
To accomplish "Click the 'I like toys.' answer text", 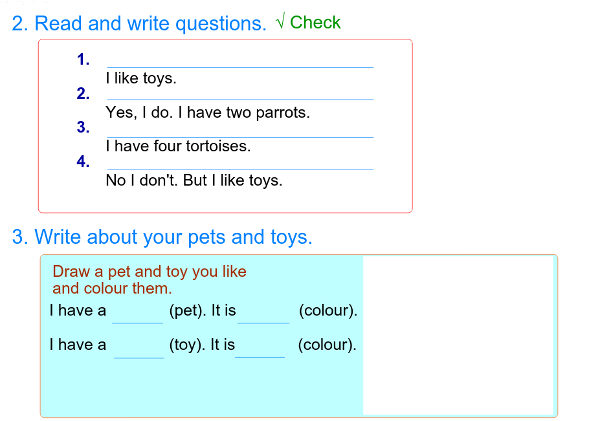I will pos(141,77).
